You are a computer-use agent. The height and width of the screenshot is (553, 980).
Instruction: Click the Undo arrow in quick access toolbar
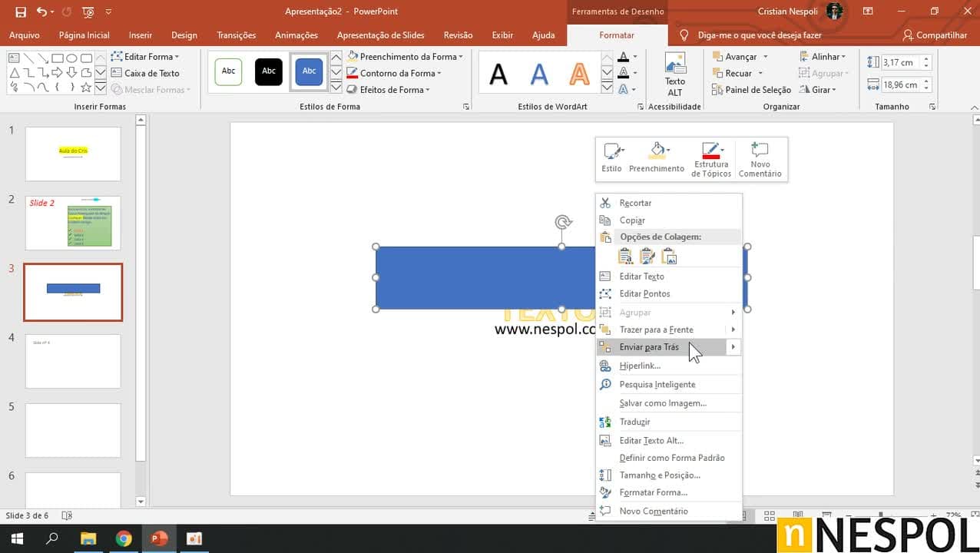(x=41, y=12)
